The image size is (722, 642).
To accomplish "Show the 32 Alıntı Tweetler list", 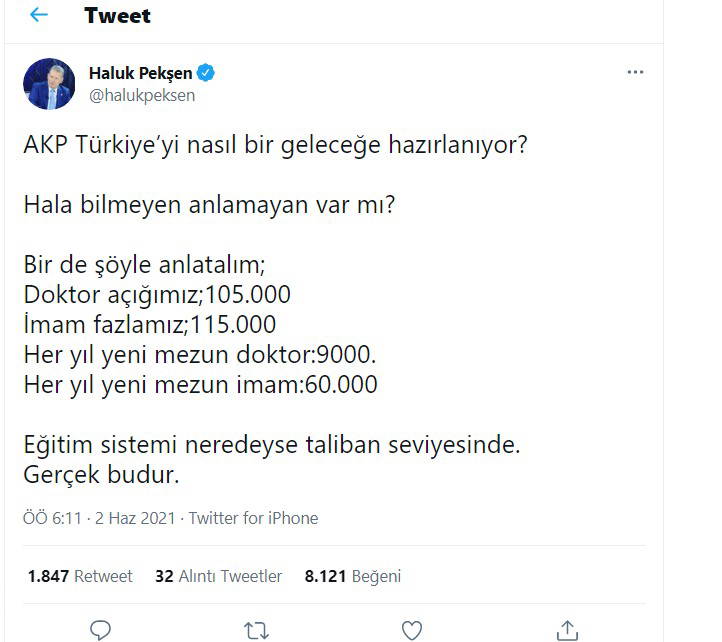I will [218, 576].
